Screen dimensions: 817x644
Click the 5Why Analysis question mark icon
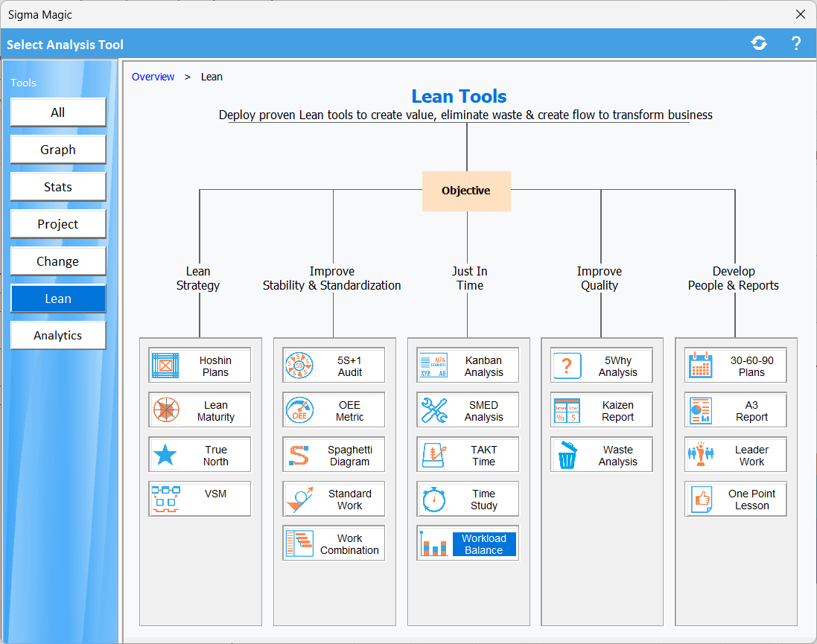coord(568,366)
